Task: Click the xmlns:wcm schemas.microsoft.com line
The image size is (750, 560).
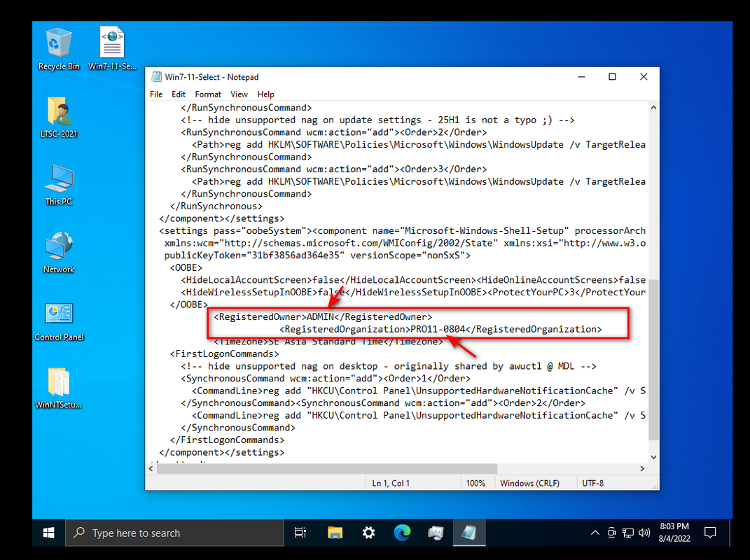Action: (x=405, y=244)
